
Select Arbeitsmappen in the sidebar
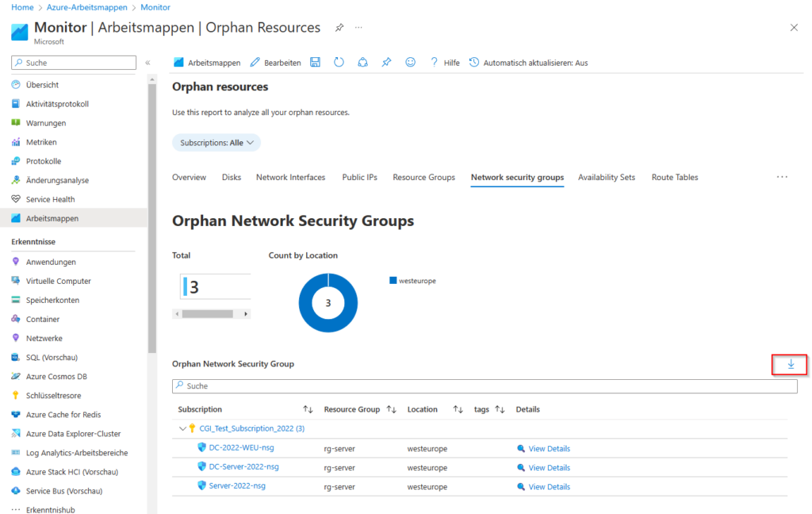coord(74,218)
